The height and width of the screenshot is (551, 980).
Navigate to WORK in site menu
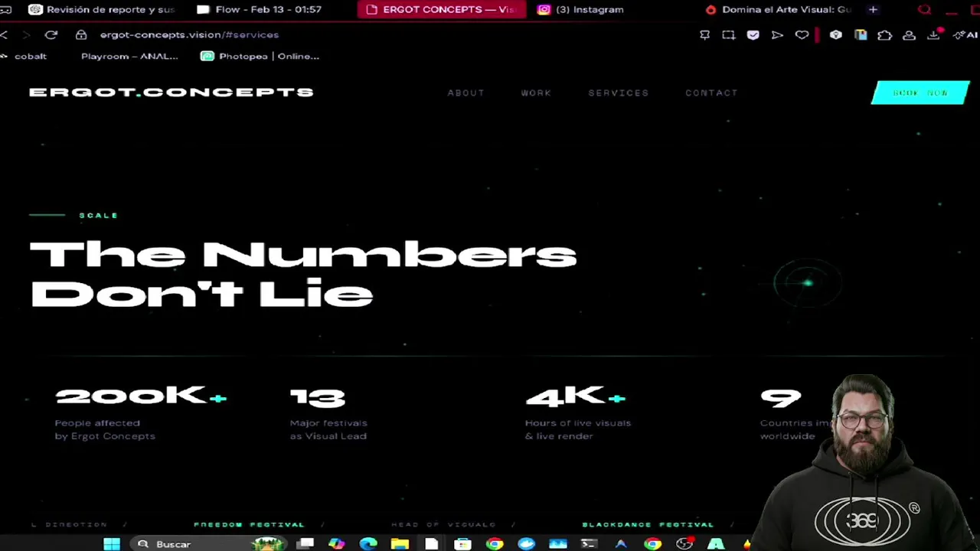[536, 93]
